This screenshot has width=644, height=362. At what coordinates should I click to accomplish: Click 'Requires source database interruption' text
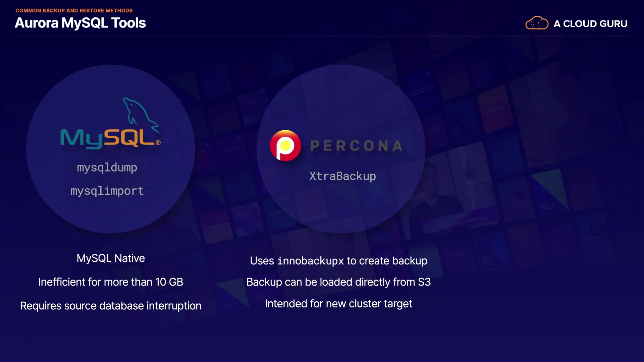[x=111, y=306]
